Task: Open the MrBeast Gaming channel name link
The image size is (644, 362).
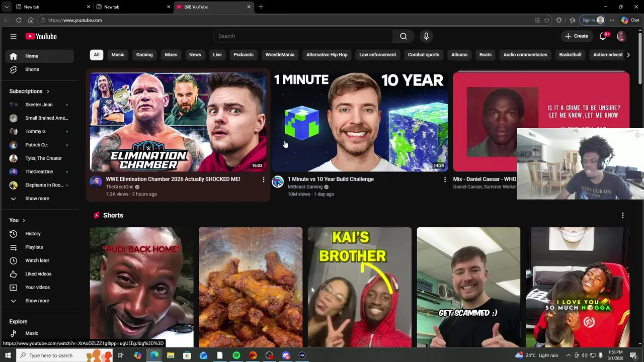Action: pos(305,187)
